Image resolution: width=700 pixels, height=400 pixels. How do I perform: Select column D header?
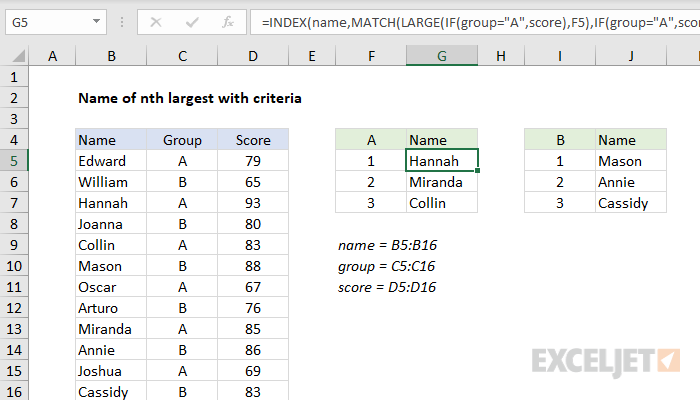253,56
